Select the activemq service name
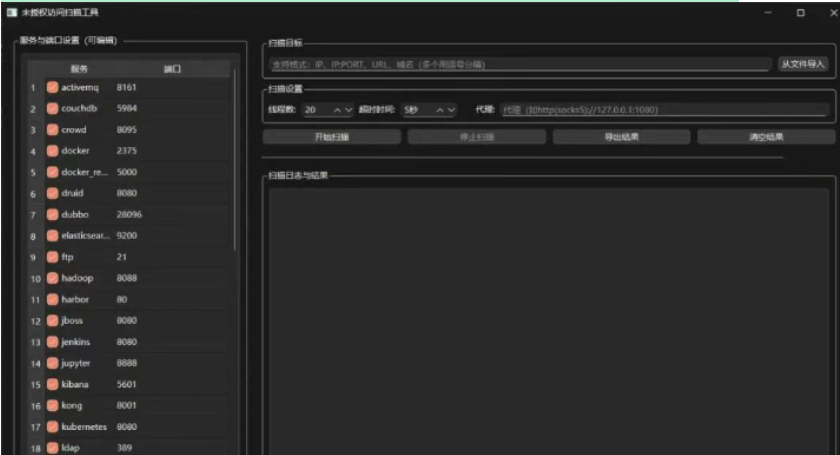Screen dimensions: 840x455 80,87
